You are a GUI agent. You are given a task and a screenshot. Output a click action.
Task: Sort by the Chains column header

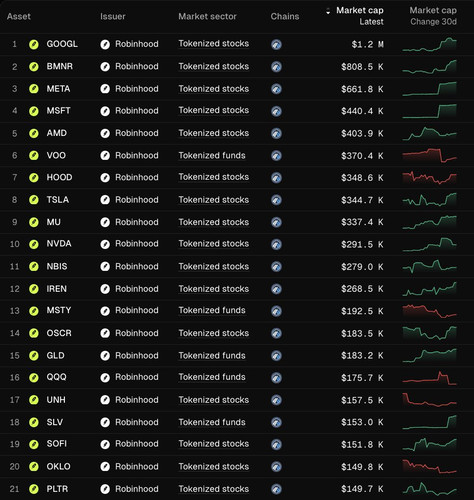tap(285, 16)
